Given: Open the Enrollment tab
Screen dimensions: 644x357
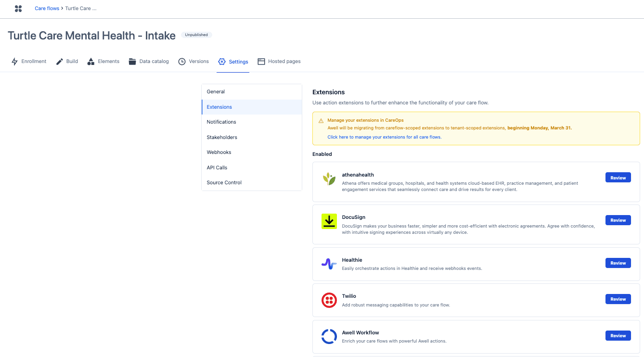Looking at the screenshot, I should pyautogui.click(x=29, y=62).
